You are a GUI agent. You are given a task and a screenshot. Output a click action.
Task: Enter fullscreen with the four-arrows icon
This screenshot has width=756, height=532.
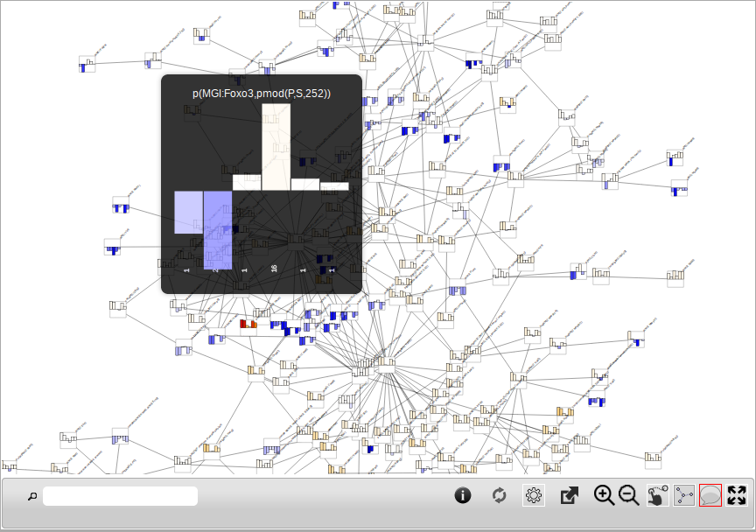pos(737,495)
